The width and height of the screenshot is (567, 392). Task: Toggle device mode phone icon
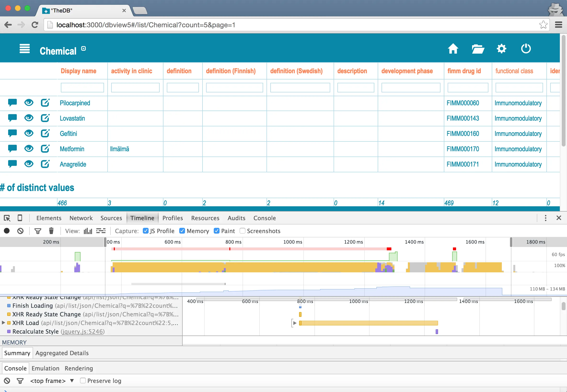(x=20, y=218)
